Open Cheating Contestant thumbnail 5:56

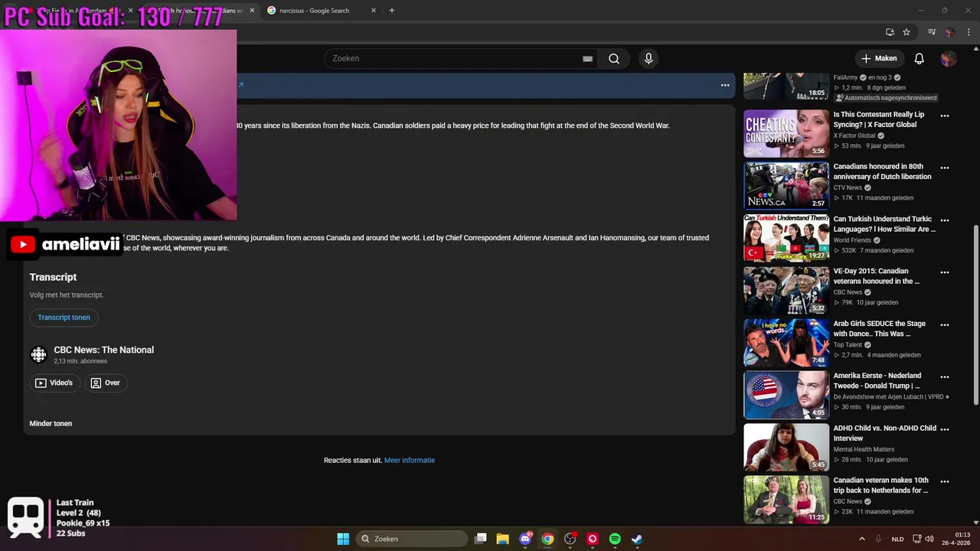click(786, 133)
